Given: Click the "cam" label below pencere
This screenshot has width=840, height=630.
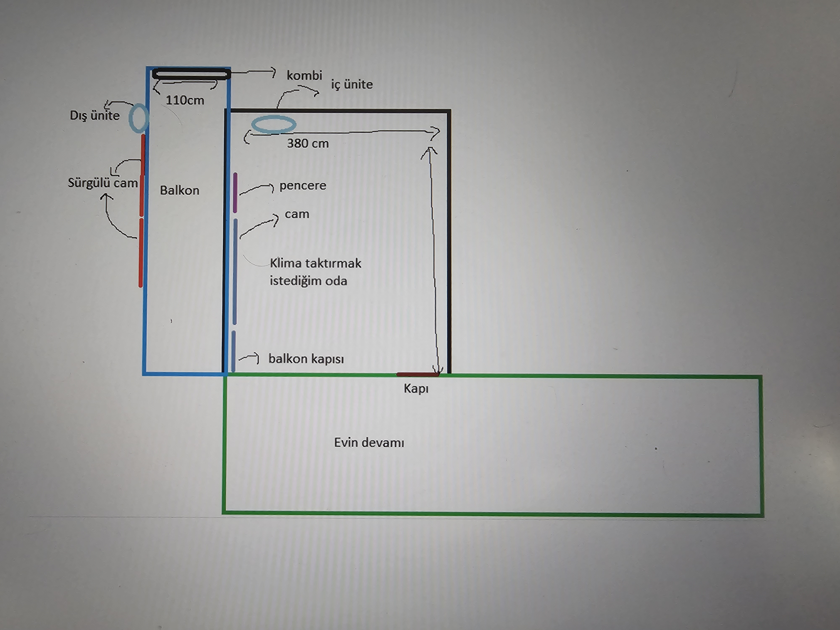Looking at the screenshot, I should [297, 214].
